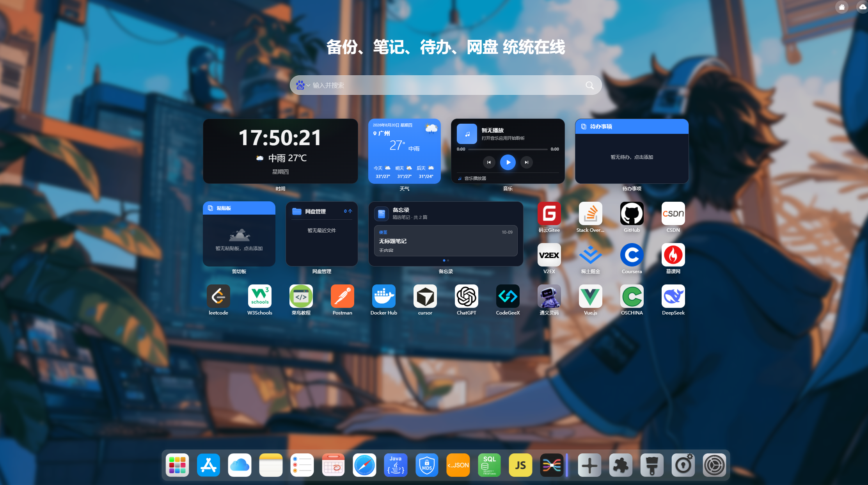Image resolution: width=868 pixels, height=485 pixels.
Task: Open the Reminders list icon in dock
Action: 302,465
